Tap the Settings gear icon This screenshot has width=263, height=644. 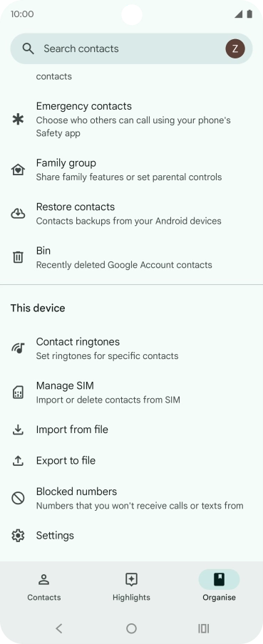click(18, 536)
